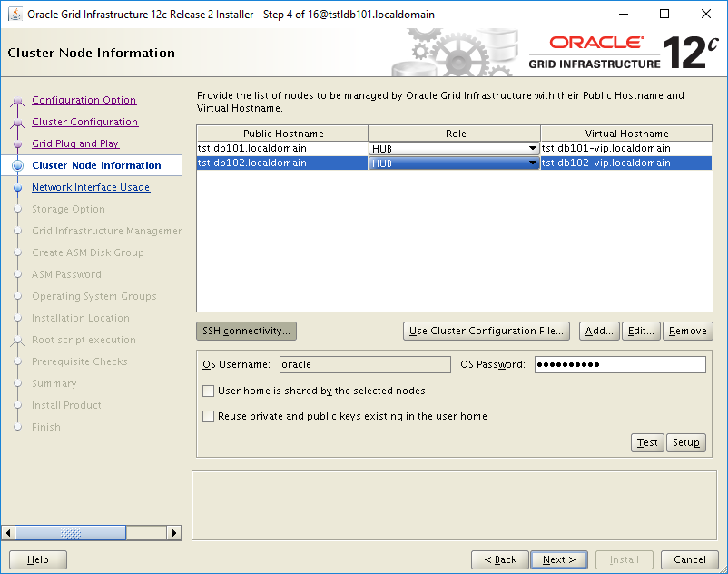
Task: Click the sidebar left scroll arrow
Action: (8, 532)
